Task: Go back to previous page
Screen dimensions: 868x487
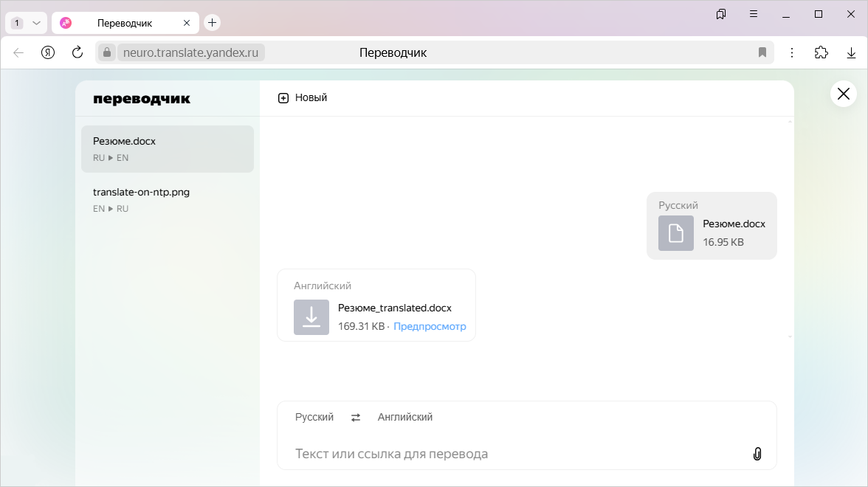Action: (18, 52)
